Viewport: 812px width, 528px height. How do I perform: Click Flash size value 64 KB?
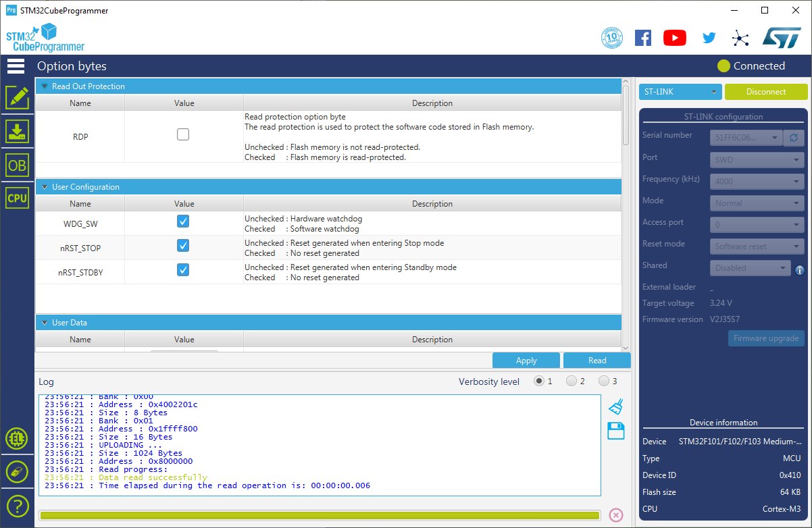[790, 492]
